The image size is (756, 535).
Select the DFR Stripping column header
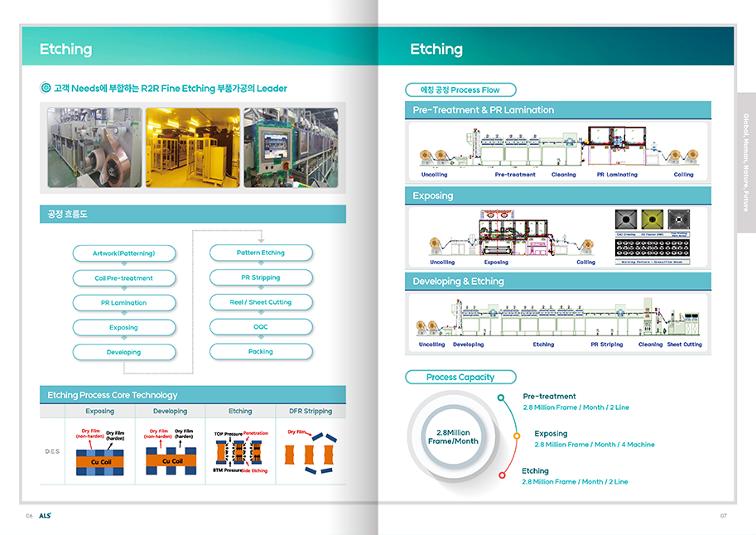(x=311, y=411)
